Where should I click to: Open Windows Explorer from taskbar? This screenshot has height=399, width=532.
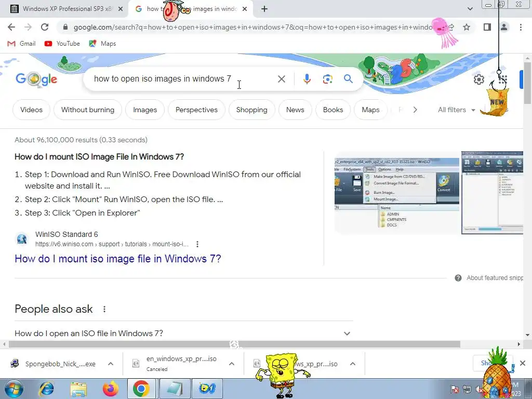[78, 389]
